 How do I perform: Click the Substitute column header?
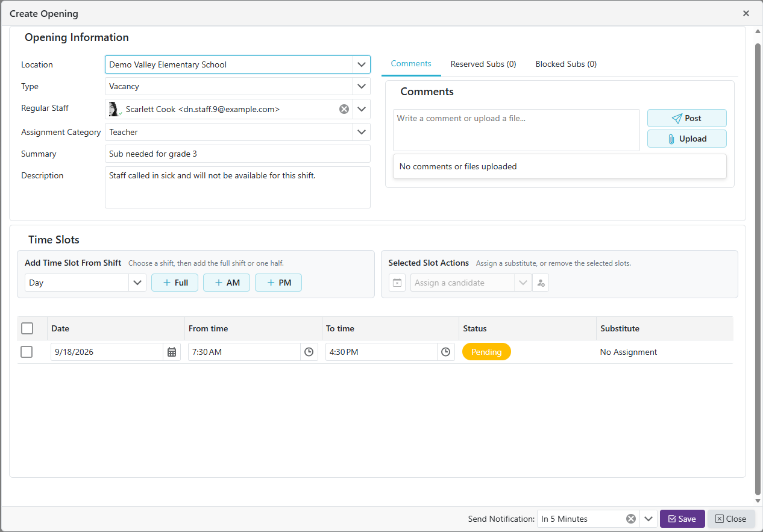pos(665,328)
